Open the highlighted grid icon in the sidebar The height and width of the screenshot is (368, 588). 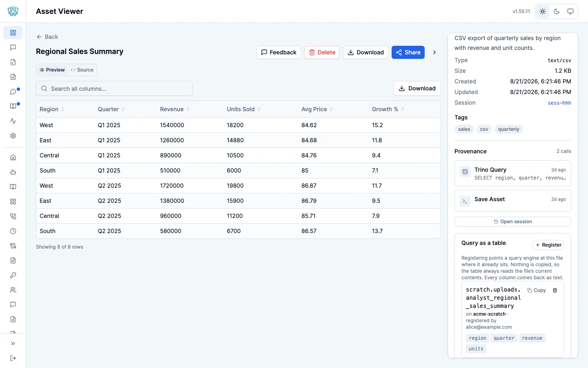tap(13, 33)
